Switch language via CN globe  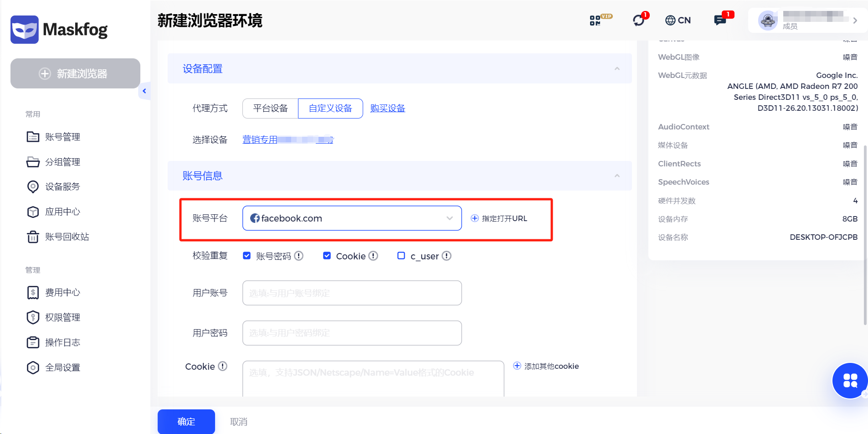coord(678,21)
